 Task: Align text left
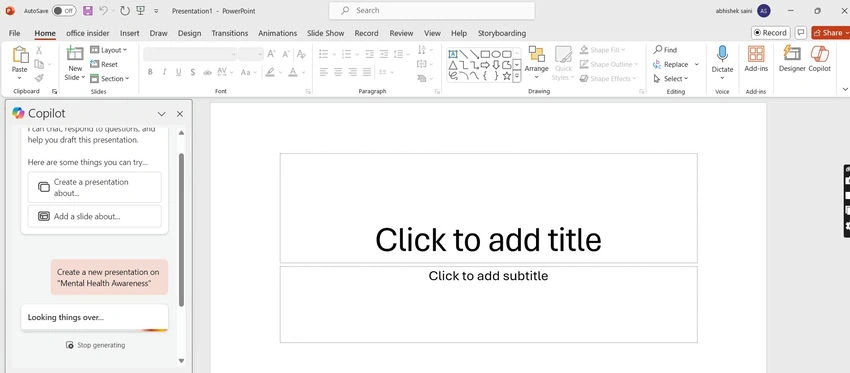coord(324,72)
